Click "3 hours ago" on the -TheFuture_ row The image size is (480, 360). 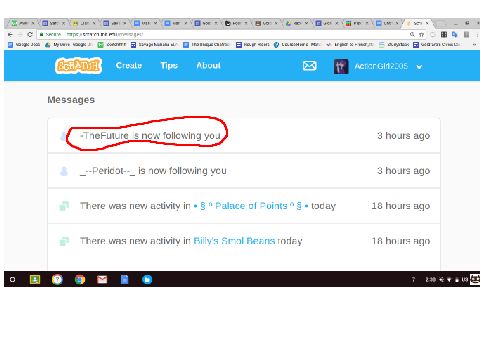coord(403,136)
